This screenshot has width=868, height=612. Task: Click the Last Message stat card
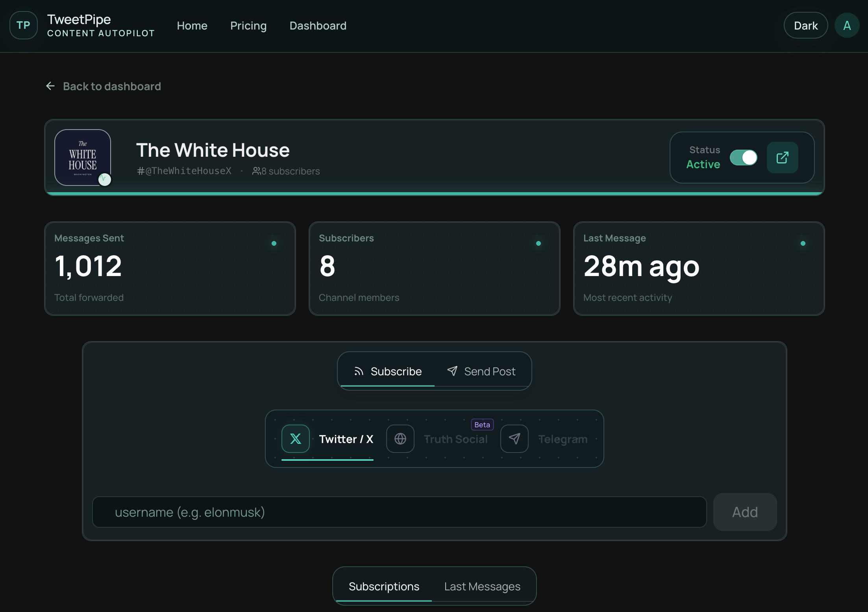699,269
